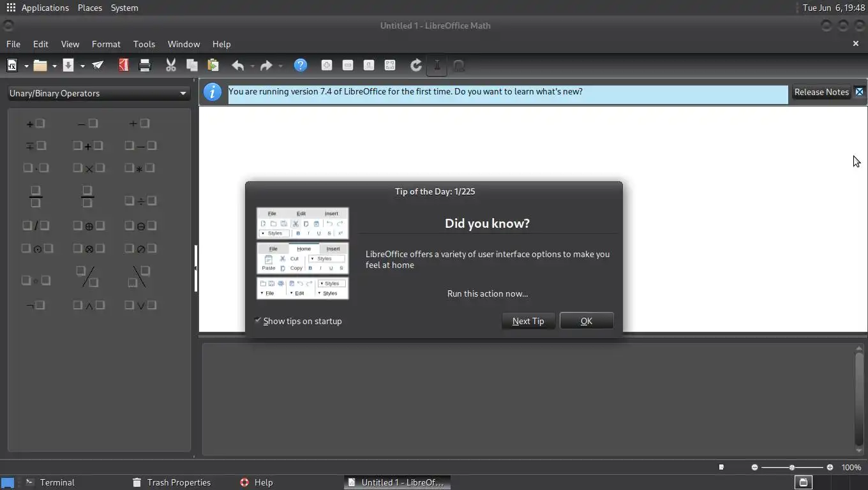Insert the circled dot ⊙ operator
Viewport: 868px width, 490px height.
tap(36, 248)
